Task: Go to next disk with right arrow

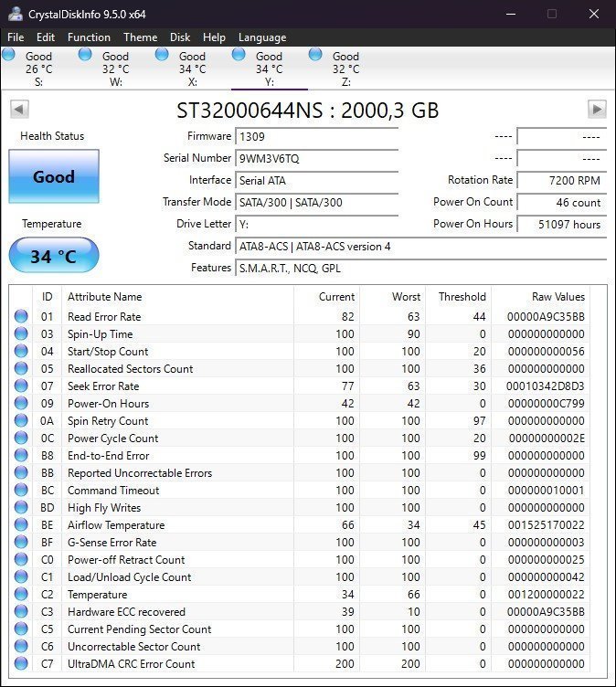Action: click(597, 110)
